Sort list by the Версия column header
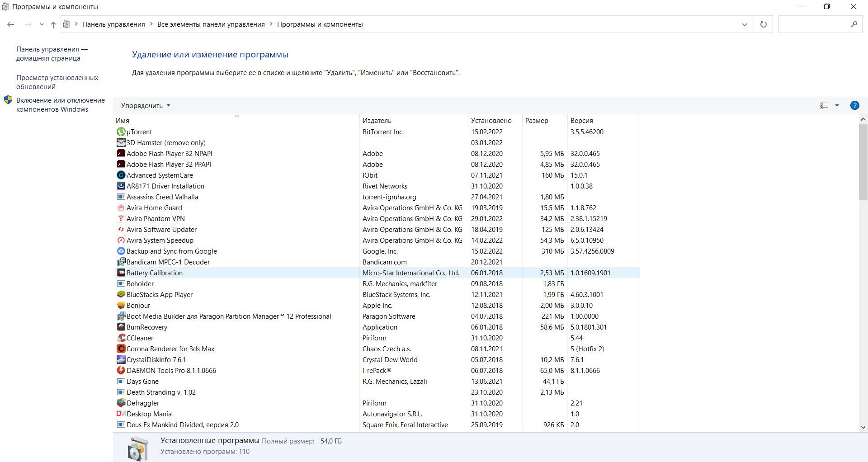The image size is (868, 462). [x=604, y=121]
